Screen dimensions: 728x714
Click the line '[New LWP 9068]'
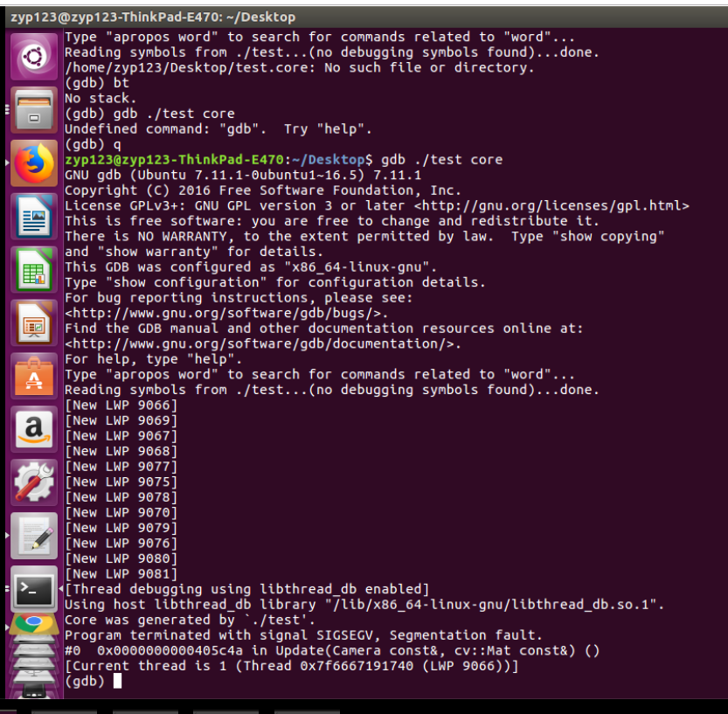pyautogui.click(x=121, y=451)
